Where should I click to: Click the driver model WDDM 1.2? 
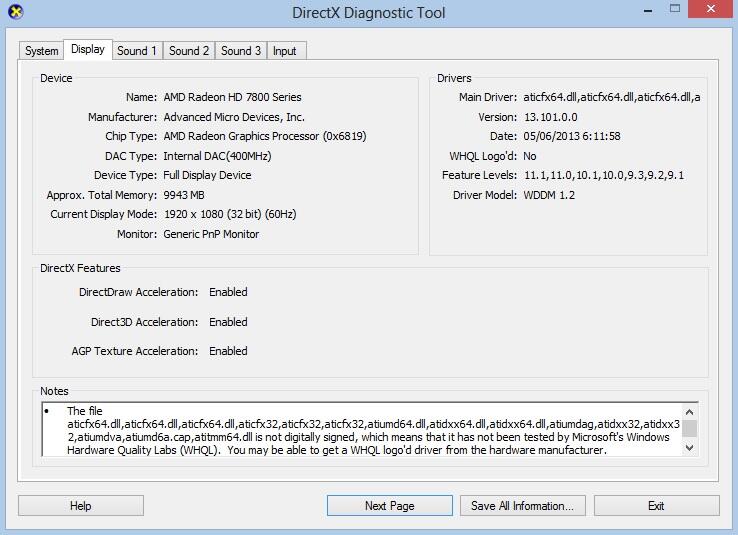[x=549, y=195]
